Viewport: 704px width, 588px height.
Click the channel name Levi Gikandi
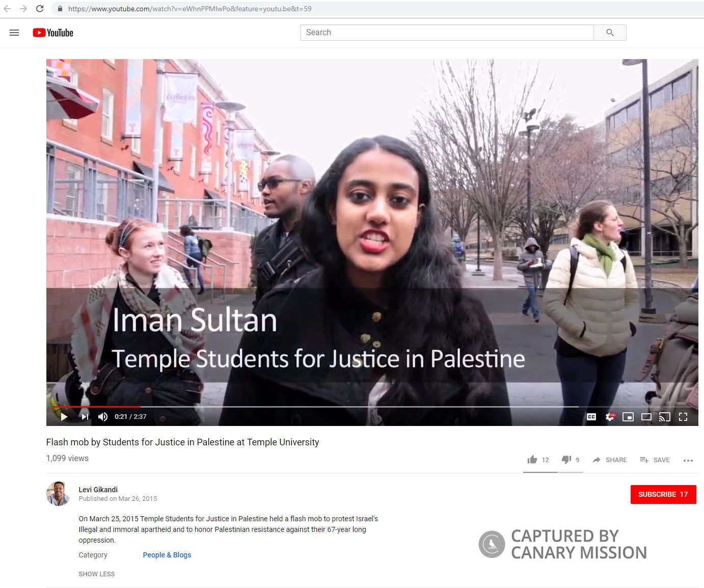point(98,489)
